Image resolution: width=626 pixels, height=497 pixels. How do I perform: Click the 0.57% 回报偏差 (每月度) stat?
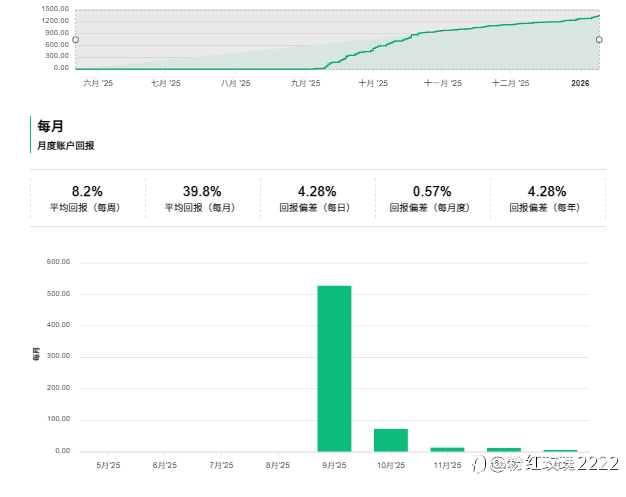pos(432,198)
